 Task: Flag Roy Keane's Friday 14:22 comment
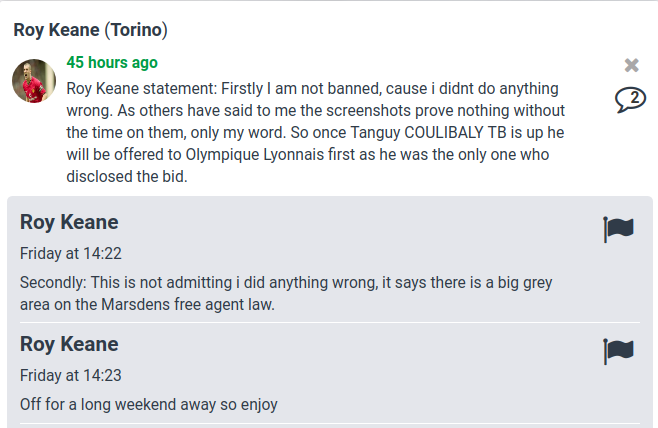pyautogui.click(x=619, y=229)
